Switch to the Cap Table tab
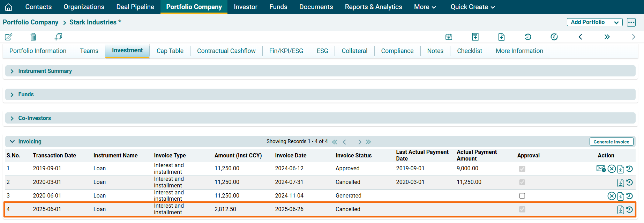 click(x=170, y=51)
